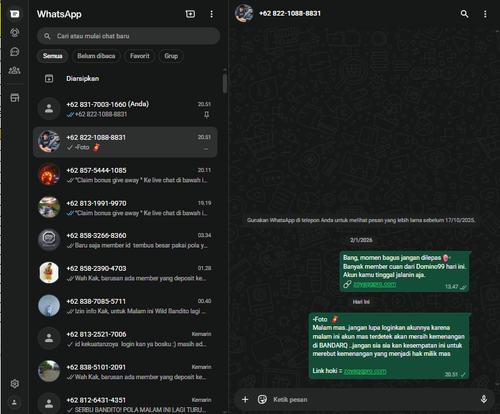Select the Grup filter tab
This screenshot has width=500, height=414.
[x=171, y=56]
